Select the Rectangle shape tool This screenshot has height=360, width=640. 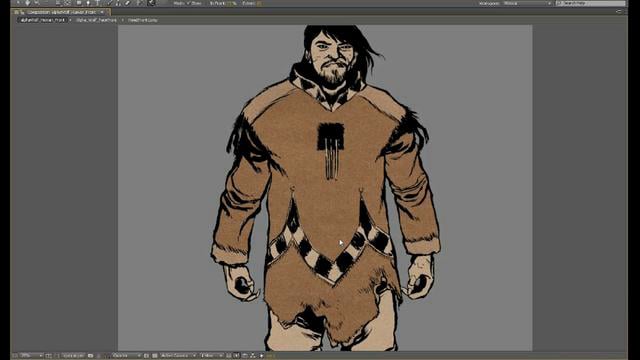coord(79,3)
